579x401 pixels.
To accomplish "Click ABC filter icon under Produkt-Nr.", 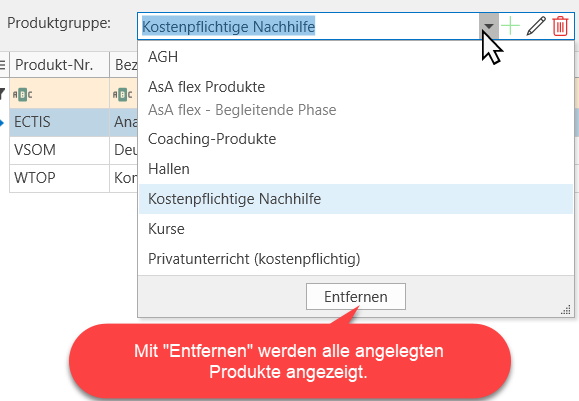I will 23,95.
